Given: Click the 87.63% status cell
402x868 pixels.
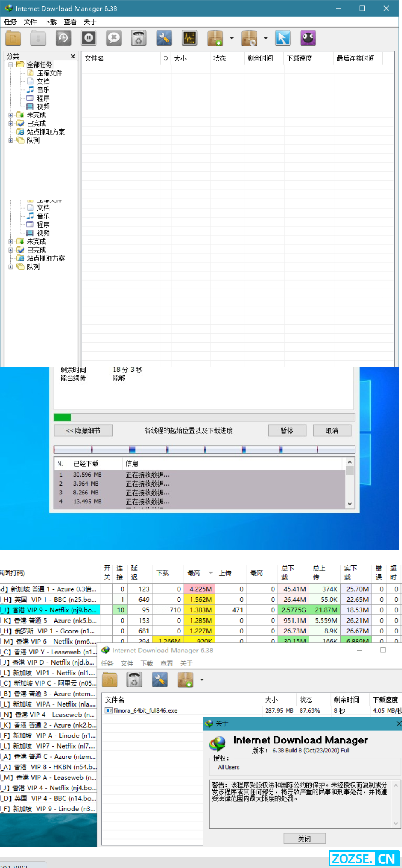Looking at the screenshot, I should 310,710.
